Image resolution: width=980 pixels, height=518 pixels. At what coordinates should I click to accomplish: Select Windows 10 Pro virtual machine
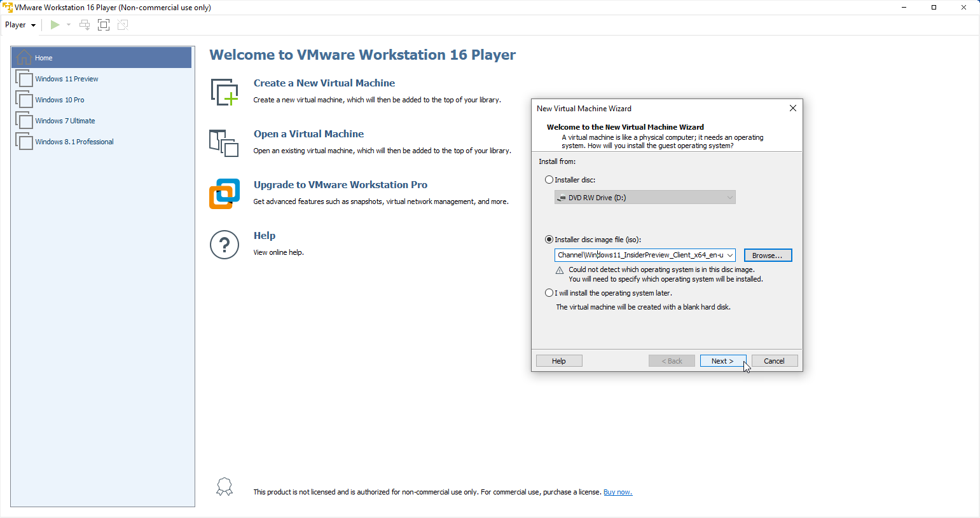(x=102, y=100)
